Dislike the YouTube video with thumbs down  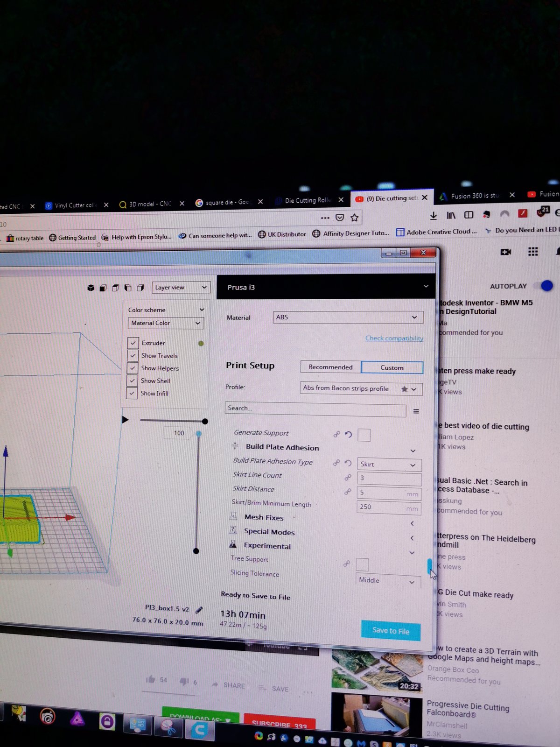(x=184, y=681)
